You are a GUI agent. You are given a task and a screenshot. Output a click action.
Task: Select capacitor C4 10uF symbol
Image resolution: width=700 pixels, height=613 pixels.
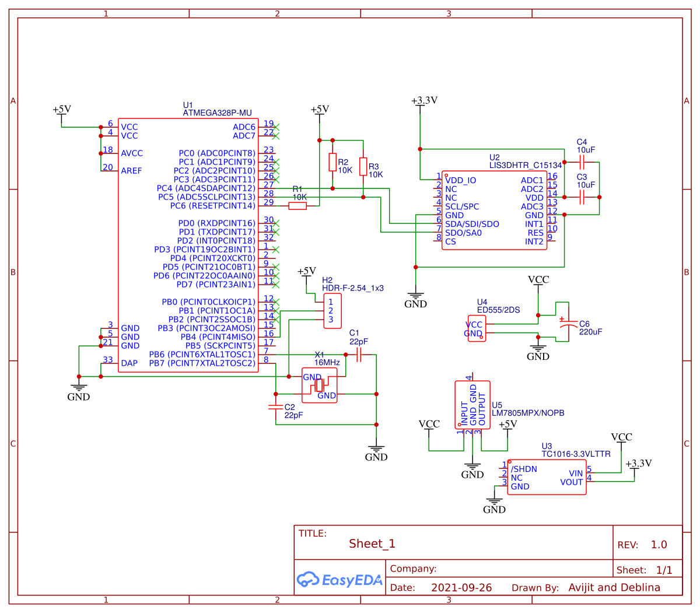click(x=582, y=162)
